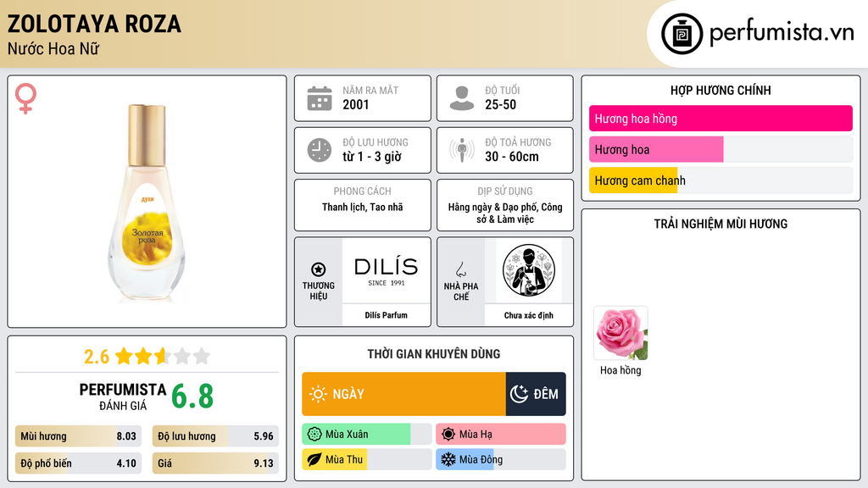Click the Thời gian khuyên dùng heading
Screen dimensions: 868x488
tap(434, 353)
